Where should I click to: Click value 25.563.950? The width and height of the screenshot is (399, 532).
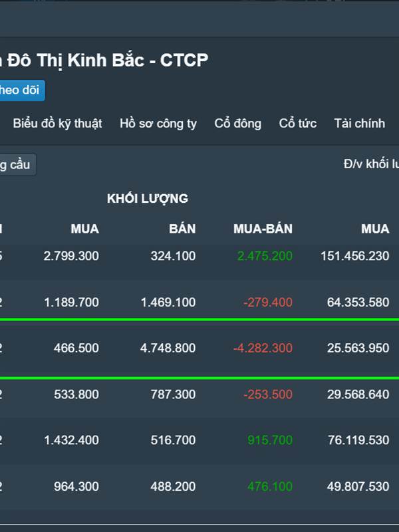[x=358, y=348]
